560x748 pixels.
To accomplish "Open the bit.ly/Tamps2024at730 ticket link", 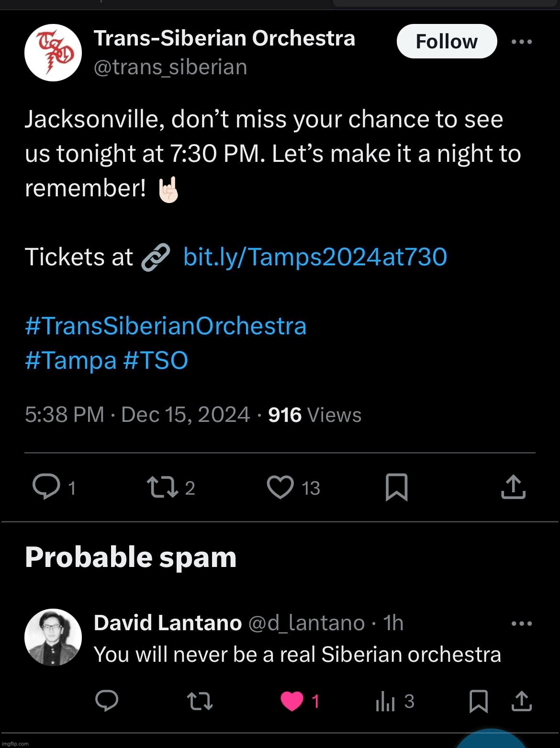I will pyautogui.click(x=315, y=257).
